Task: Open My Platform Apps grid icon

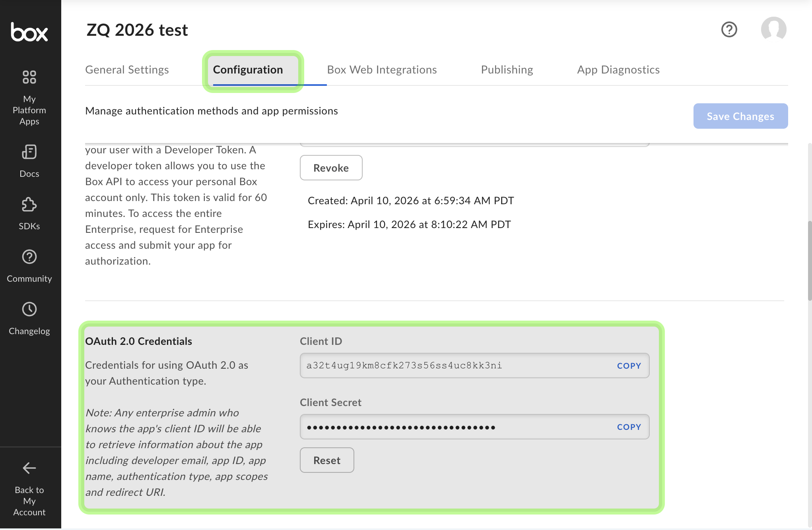Action: point(29,77)
